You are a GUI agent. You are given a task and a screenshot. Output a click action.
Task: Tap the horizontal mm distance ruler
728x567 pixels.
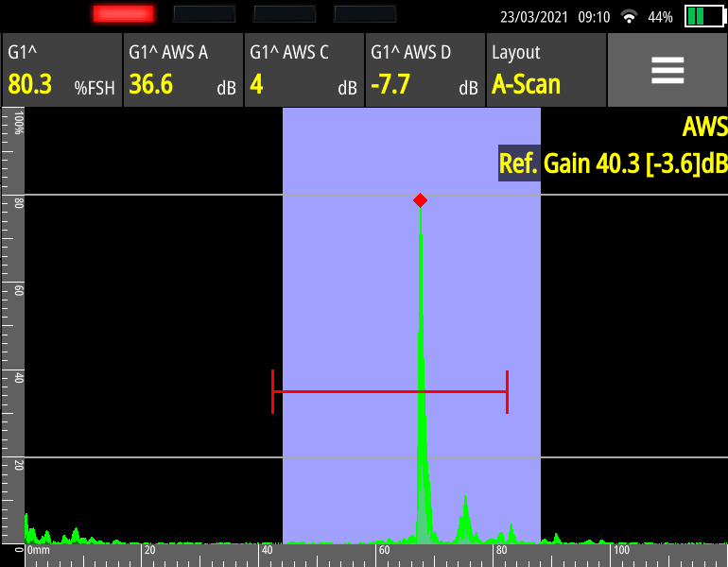tap(378, 555)
